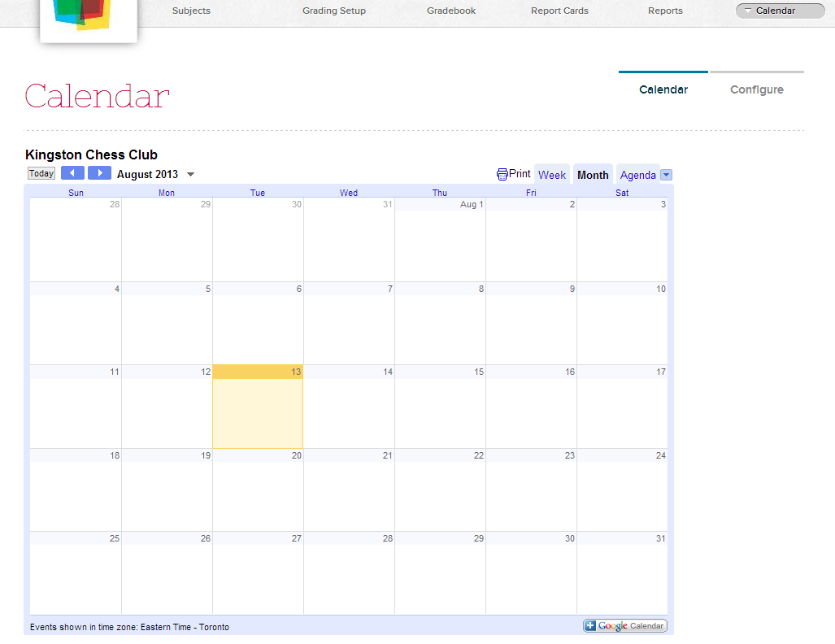Switch to the Configure tab
The height and width of the screenshot is (644, 835).
[756, 89]
